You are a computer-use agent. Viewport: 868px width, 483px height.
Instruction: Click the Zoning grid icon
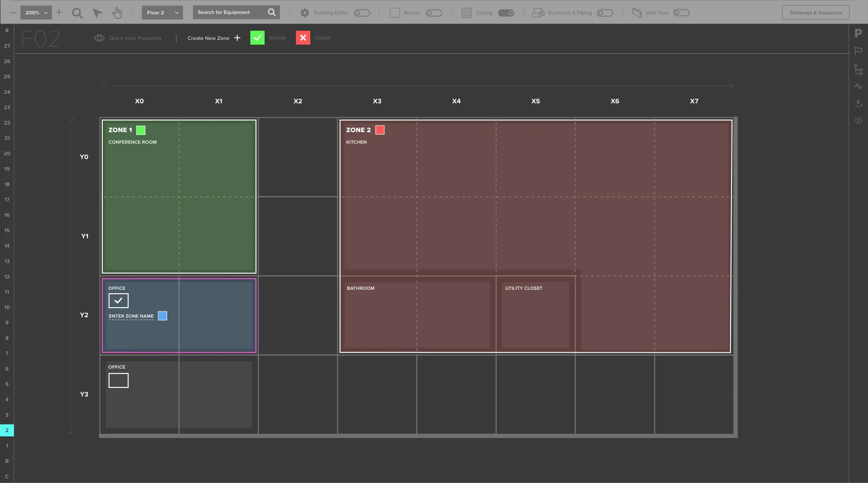(466, 13)
